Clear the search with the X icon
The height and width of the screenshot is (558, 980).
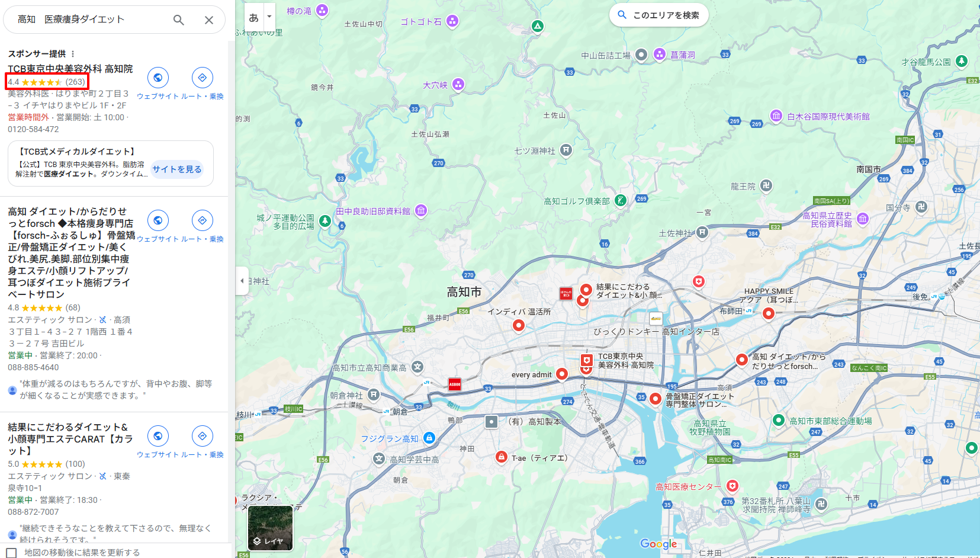coord(209,20)
